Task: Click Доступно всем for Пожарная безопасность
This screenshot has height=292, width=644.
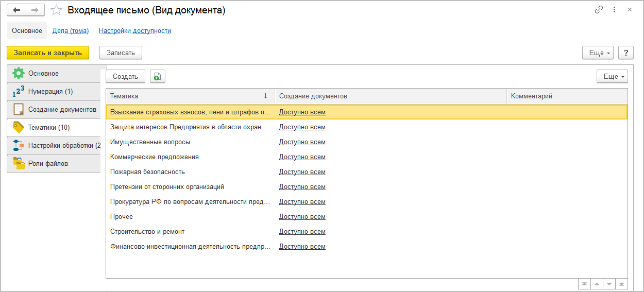Action: 302,172
